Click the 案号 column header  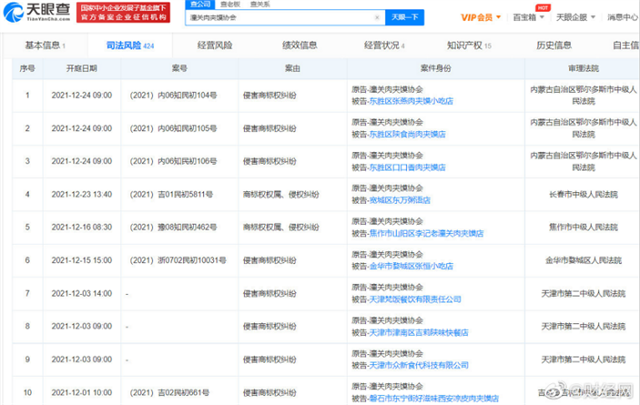point(179,69)
